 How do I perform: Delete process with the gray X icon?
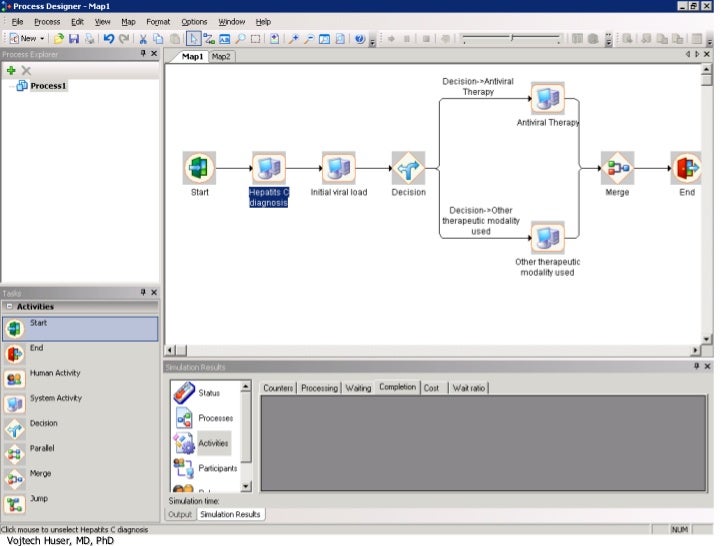pos(26,71)
